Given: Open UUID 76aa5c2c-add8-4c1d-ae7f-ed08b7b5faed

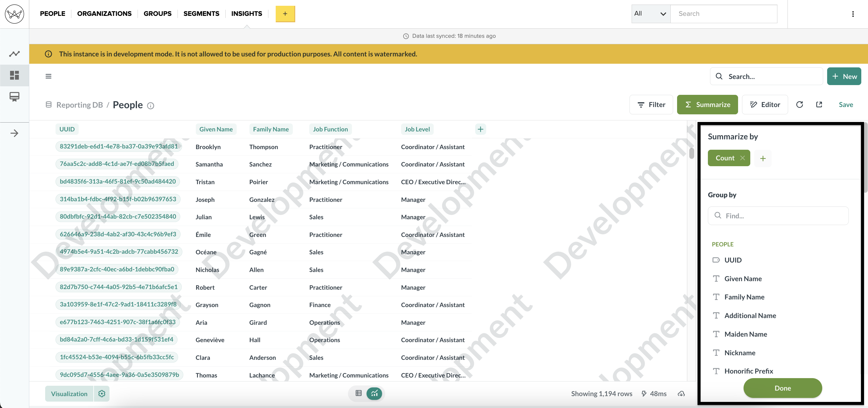Looking at the screenshot, I should 117,164.
